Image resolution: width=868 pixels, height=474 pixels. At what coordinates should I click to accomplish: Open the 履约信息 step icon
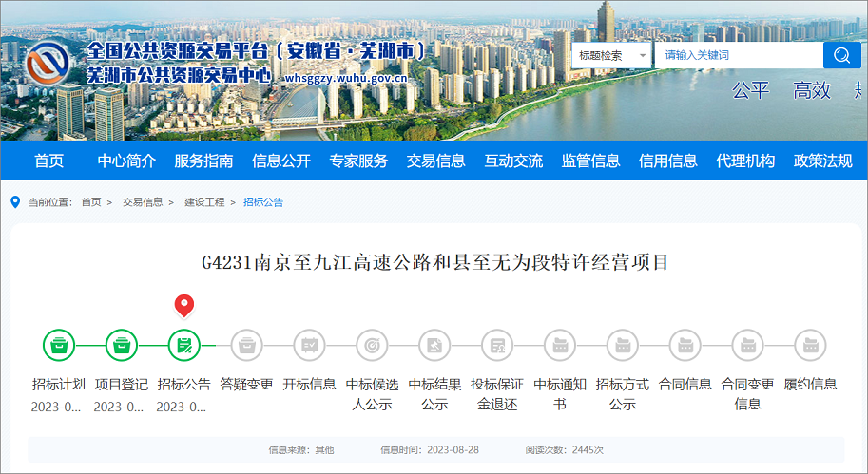click(810, 345)
